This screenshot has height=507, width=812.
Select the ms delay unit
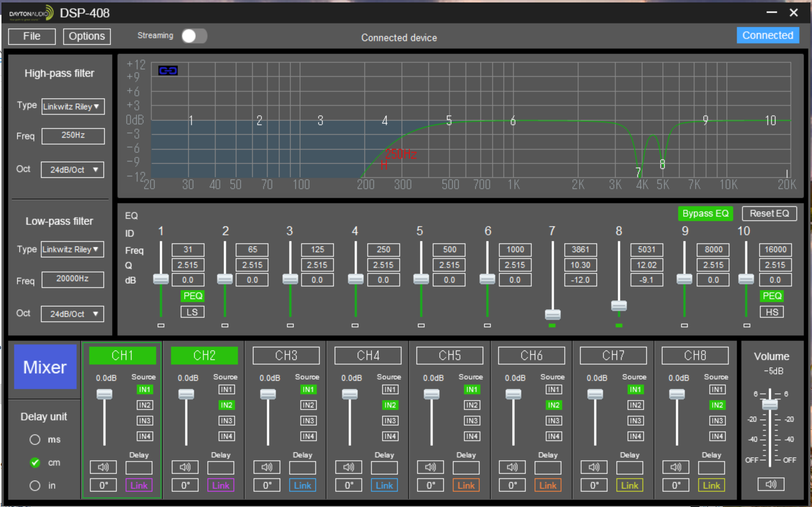click(x=35, y=440)
